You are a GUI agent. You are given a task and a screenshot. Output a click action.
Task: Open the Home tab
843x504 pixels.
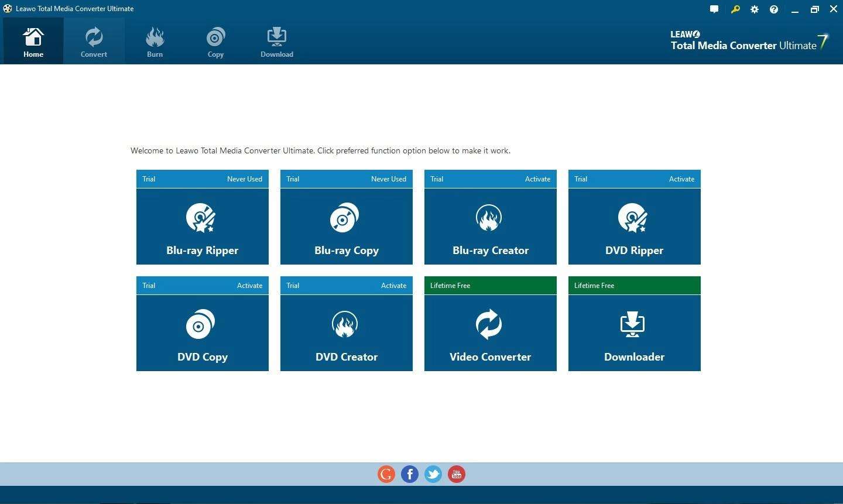(33, 41)
